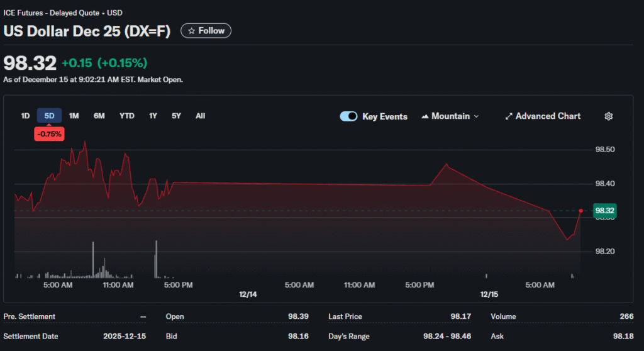The width and height of the screenshot is (644, 351).
Task: Show the All time range
Action: coord(200,116)
